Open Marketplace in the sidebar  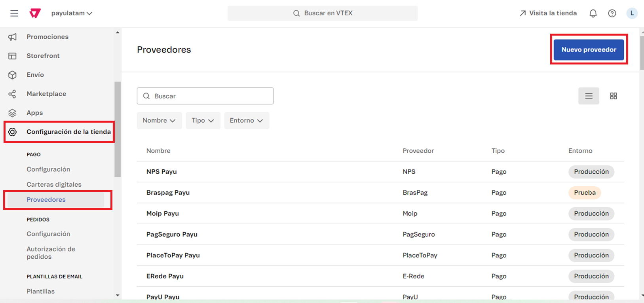coord(46,94)
